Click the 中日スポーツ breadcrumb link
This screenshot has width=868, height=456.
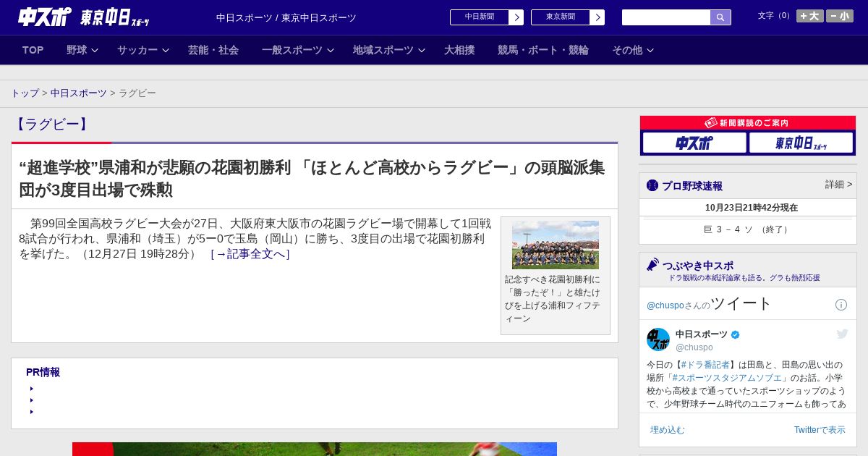[79, 93]
